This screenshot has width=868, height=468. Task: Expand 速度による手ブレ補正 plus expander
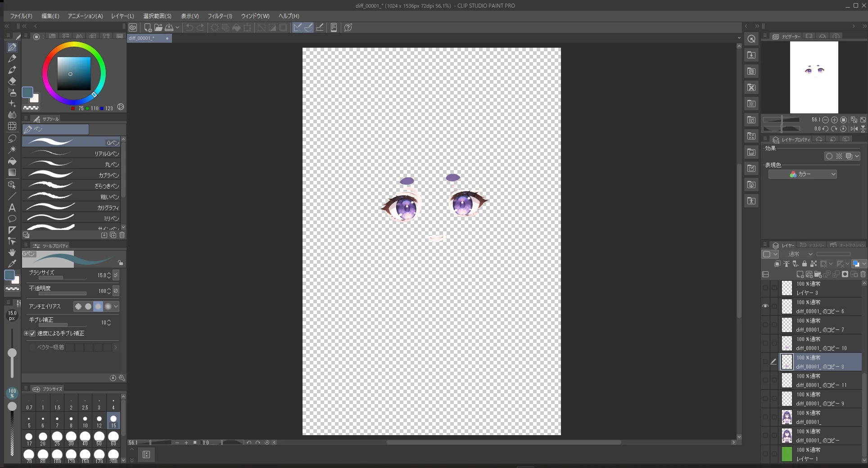26,333
